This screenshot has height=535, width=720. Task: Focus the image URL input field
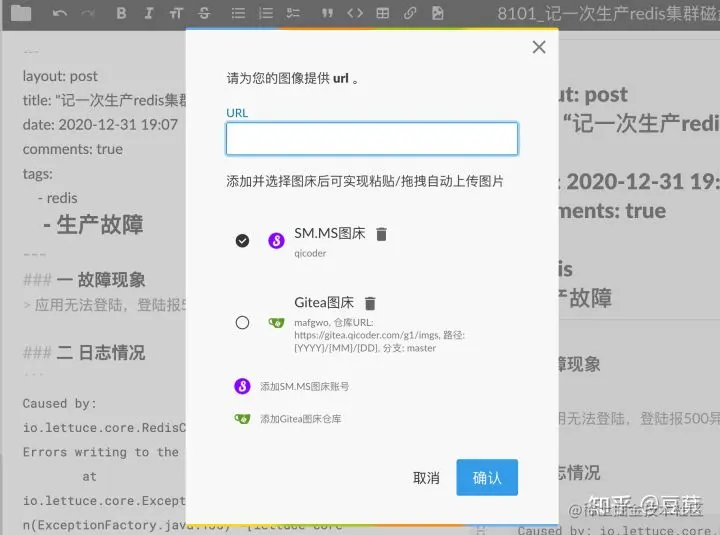(x=372, y=139)
